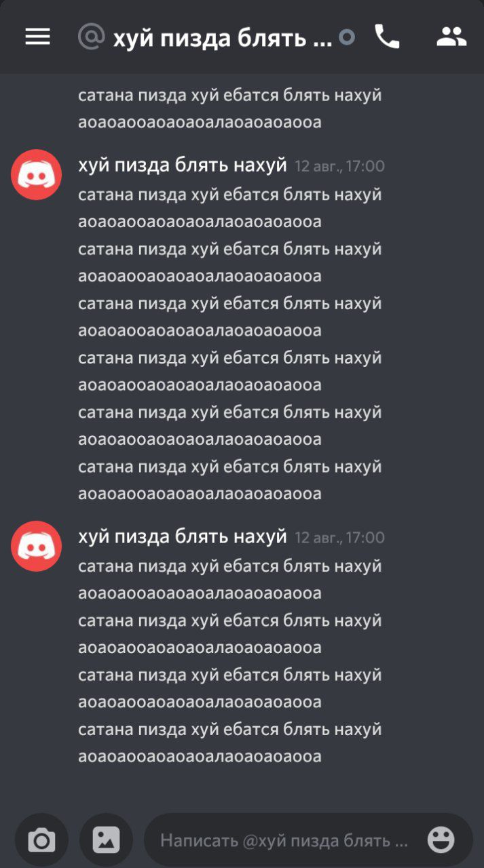This screenshot has width=484, height=868.
Task: Focus the "Написать @..." message input field
Action: [285, 841]
